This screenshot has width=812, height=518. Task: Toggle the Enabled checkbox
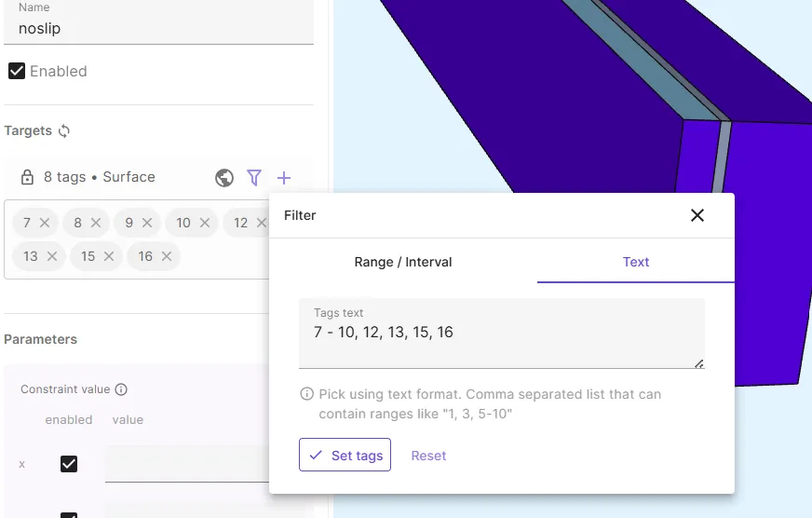click(17, 71)
